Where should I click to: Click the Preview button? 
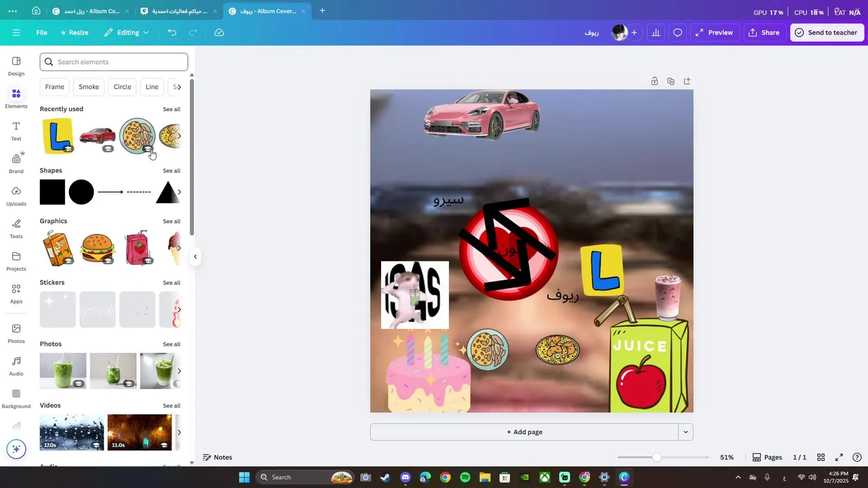click(x=714, y=33)
